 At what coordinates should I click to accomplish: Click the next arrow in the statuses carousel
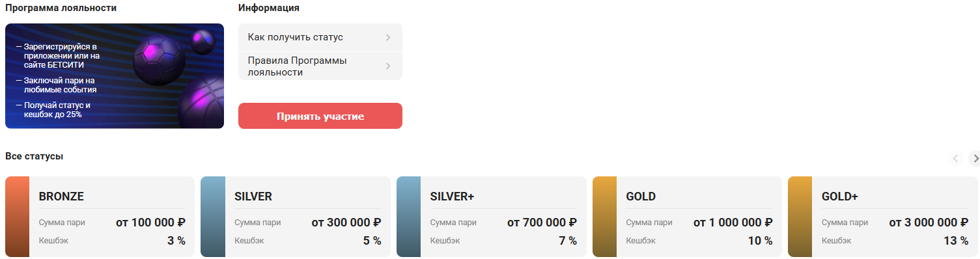975,158
